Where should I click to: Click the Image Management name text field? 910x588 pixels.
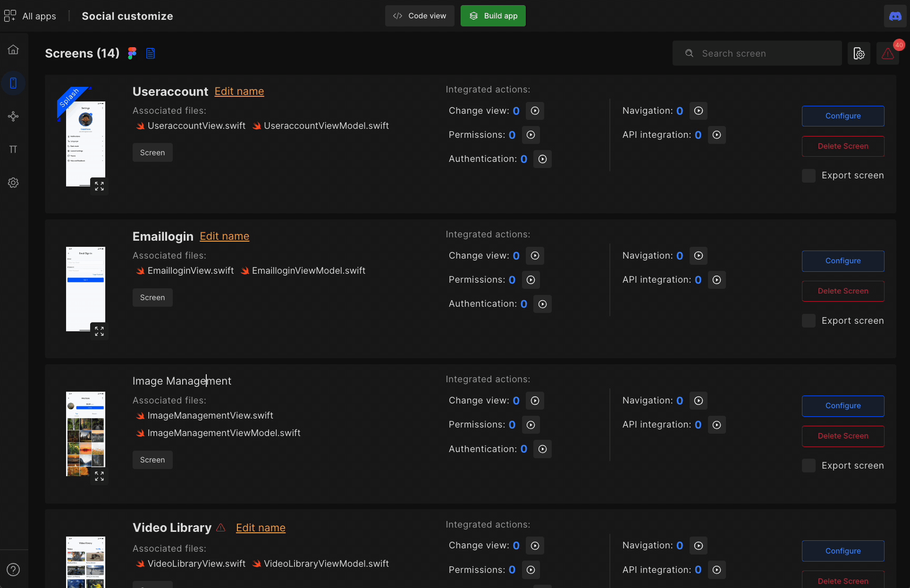182,381
